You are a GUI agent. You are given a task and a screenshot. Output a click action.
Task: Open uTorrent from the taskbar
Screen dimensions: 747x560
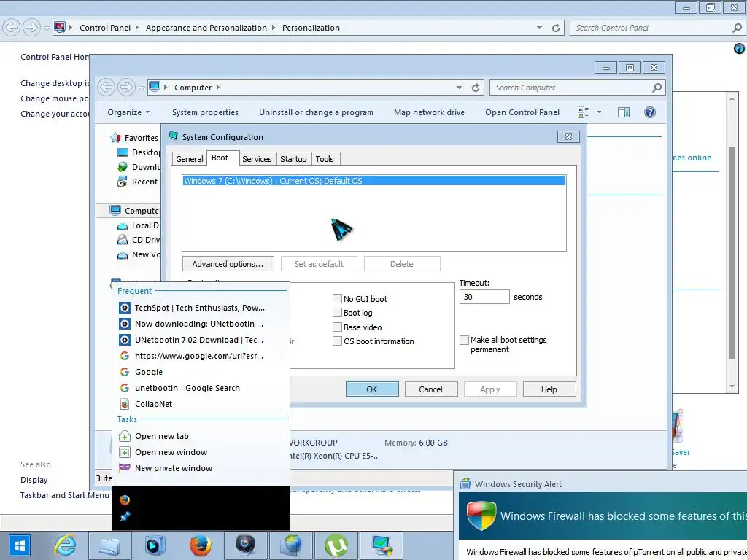tap(336, 545)
